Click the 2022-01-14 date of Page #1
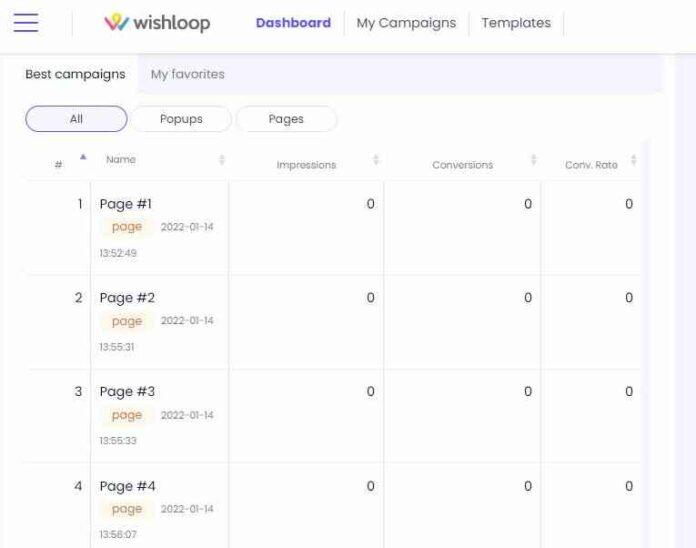696x548 pixels. (x=187, y=227)
